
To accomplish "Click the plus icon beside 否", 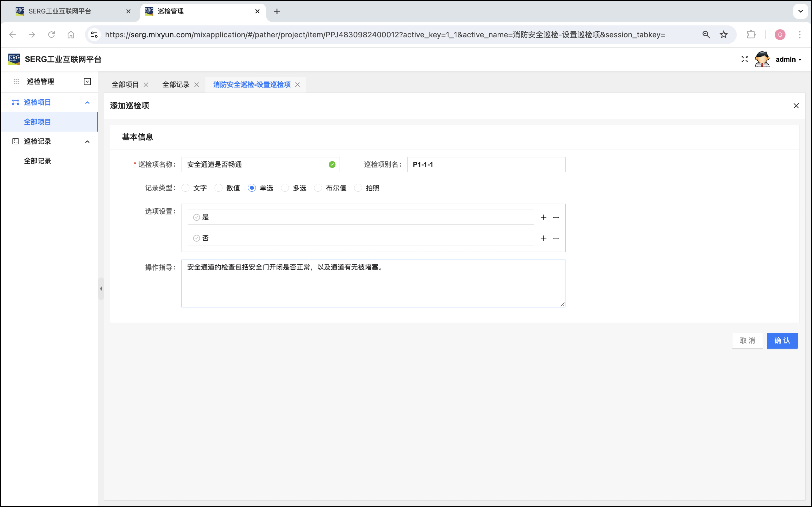I will tap(543, 238).
